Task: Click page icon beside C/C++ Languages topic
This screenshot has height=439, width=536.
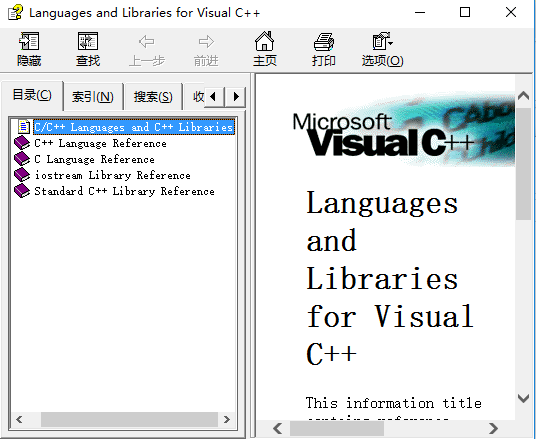Action: [24, 127]
